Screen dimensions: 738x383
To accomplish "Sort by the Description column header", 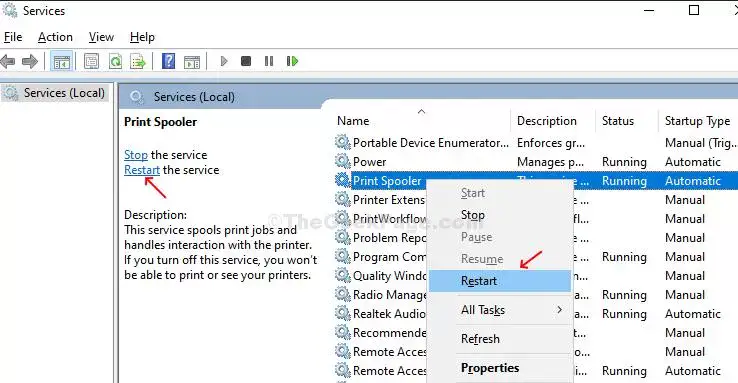I will pyautogui.click(x=553, y=121).
